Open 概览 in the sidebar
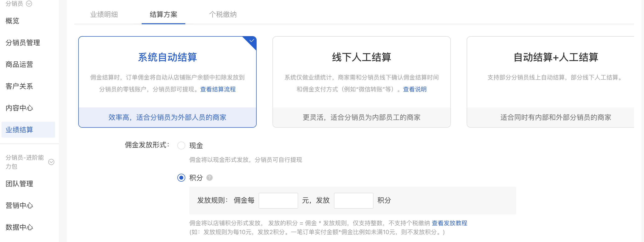The image size is (644, 242). pyautogui.click(x=12, y=21)
